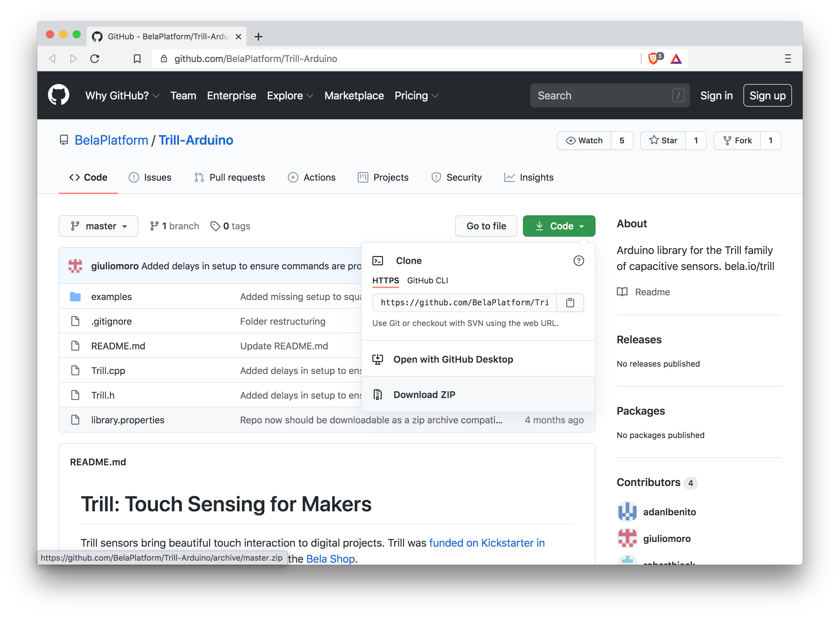Screen dimensions: 840x618
Task: Click adanlbenito contributor avatar
Action: click(x=627, y=511)
